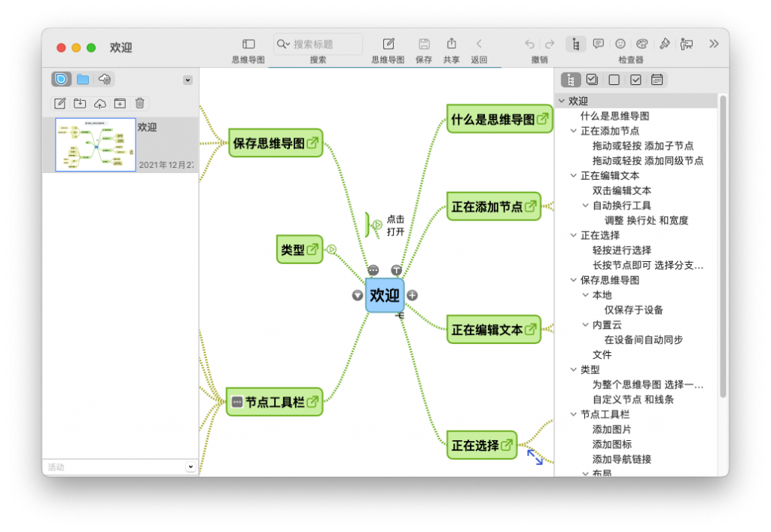Click the 搜索标题 search field

[x=318, y=44]
